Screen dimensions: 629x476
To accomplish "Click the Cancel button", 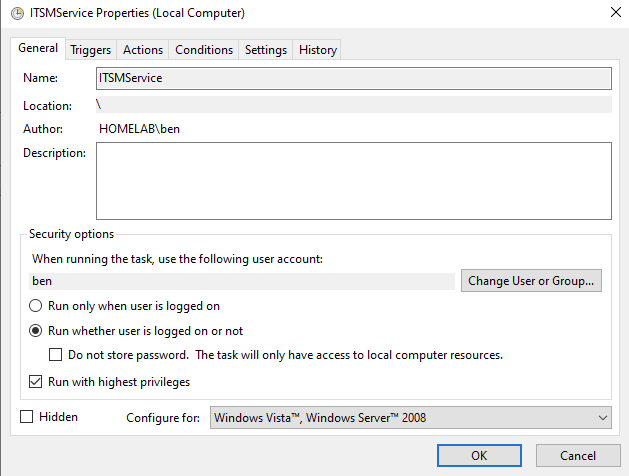I will tap(578, 456).
